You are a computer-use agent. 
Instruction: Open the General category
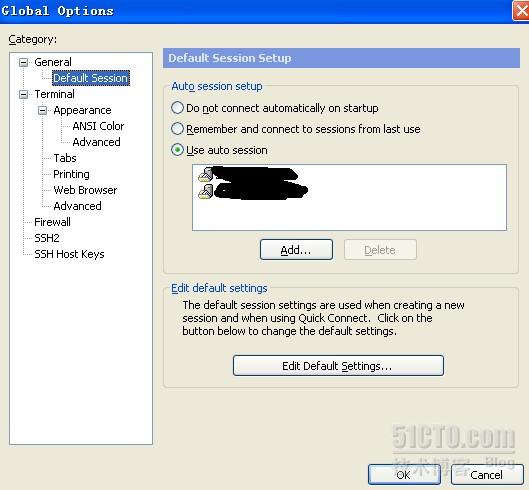pyautogui.click(x=53, y=62)
